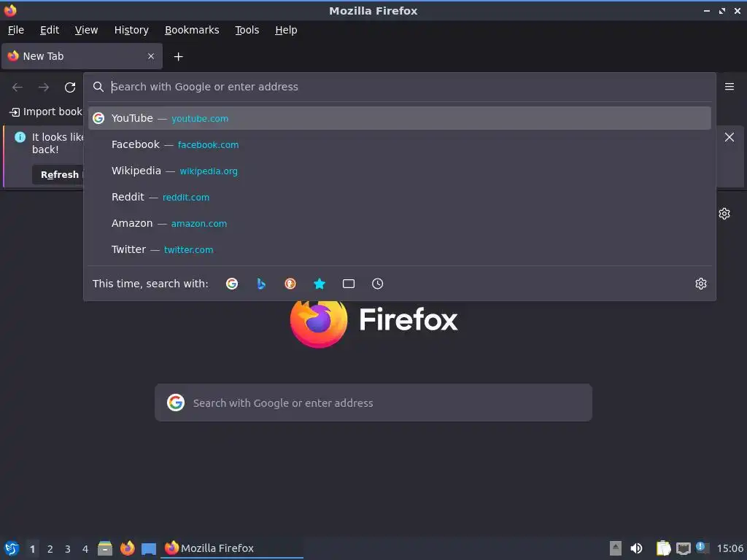The image size is (747, 560).
Task: Choose the YouTube suggestion
Action: 399,118
